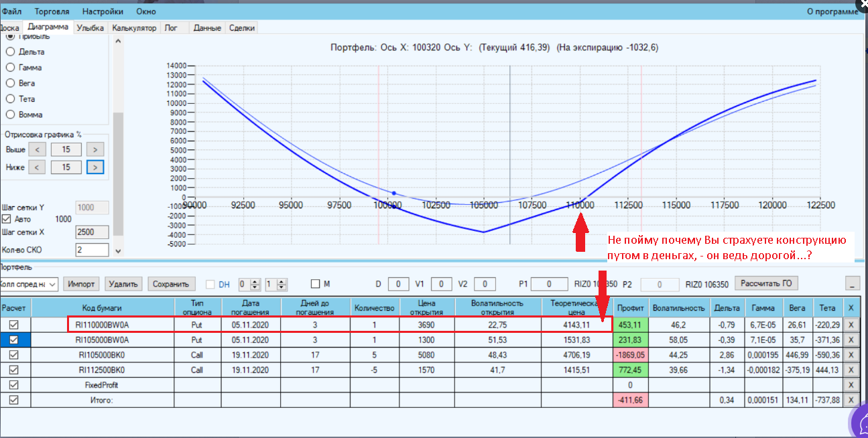This screenshot has height=438, width=868.
Task: Toggle the M checkbox
Action: coord(316,285)
